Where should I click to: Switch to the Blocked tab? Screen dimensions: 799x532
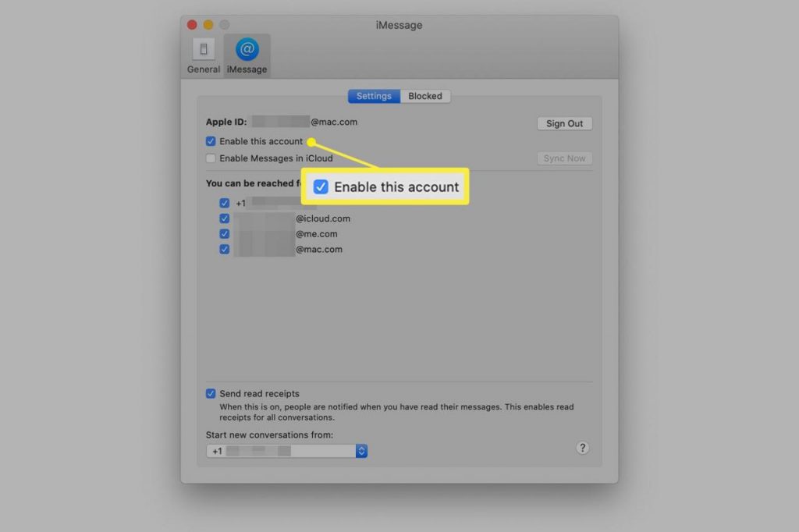tap(425, 96)
